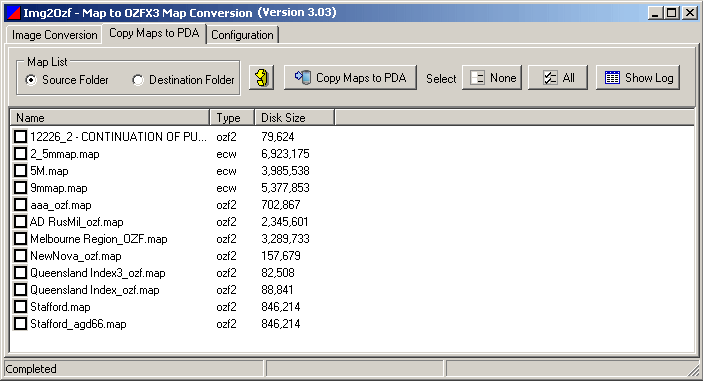The height and width of the screenshot is (381, 703).
Task: Tick the Stafford_agd66.map checkbox
Action: click(20, 324)
